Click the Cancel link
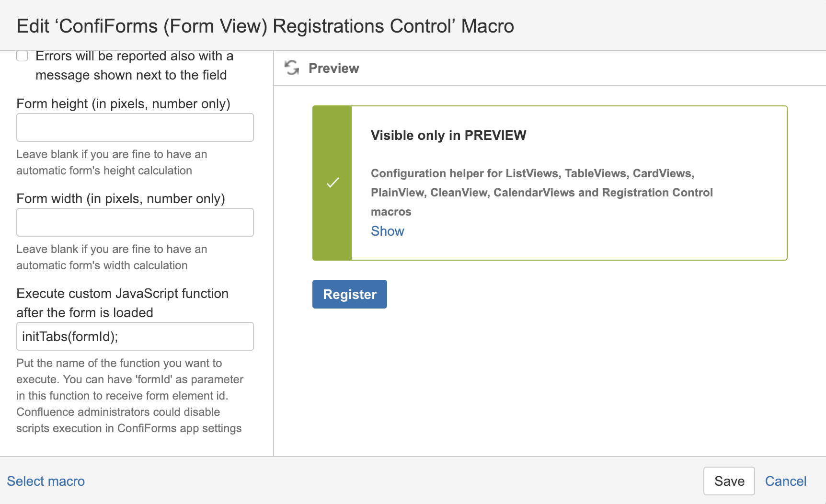This screenshot has height=504, width=826. tap(786, 481)
